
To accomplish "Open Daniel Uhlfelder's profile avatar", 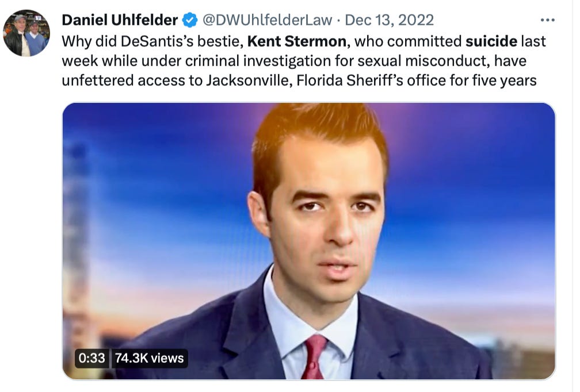I will 26,33.
